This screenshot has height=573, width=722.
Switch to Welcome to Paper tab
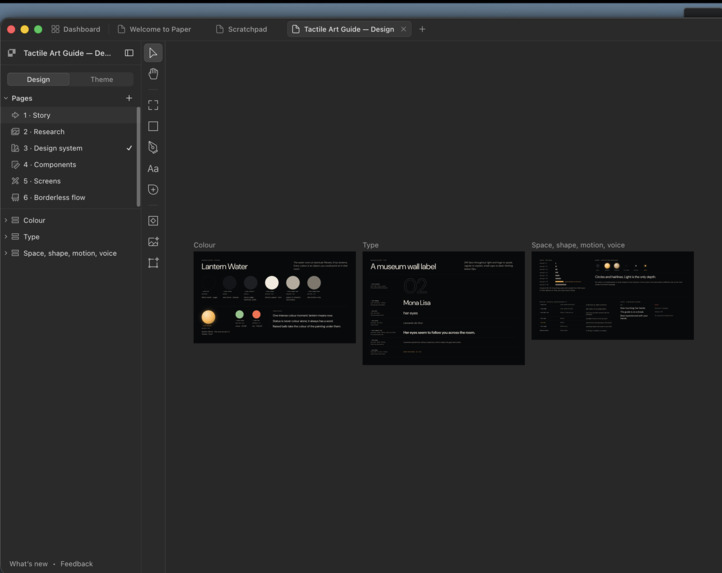tap(154, 29)
